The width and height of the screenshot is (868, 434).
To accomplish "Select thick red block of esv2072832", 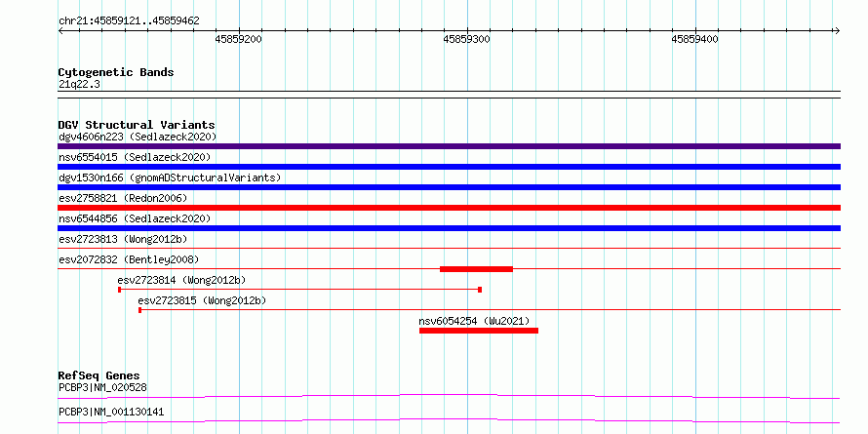I will point(476,269).
